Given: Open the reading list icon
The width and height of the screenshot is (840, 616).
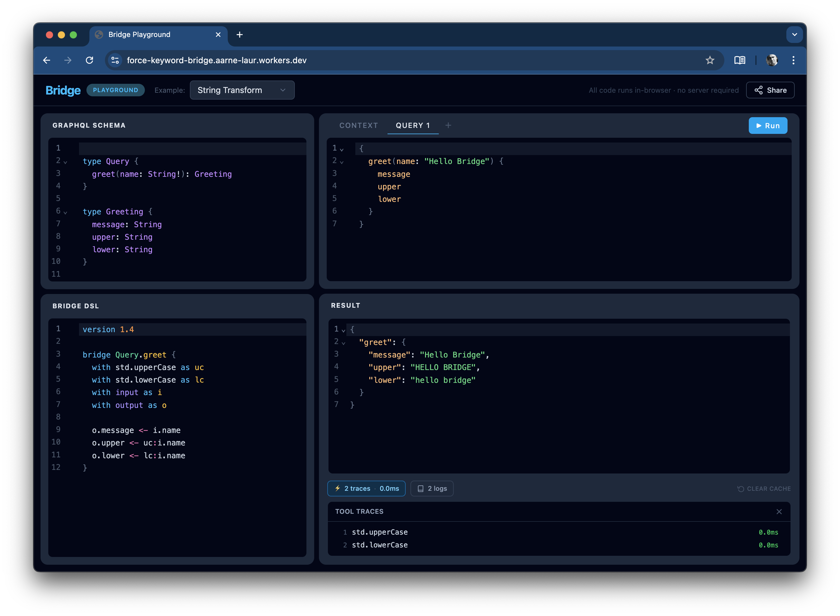Looking at the screenshot, I should click(x=740, y=60).
